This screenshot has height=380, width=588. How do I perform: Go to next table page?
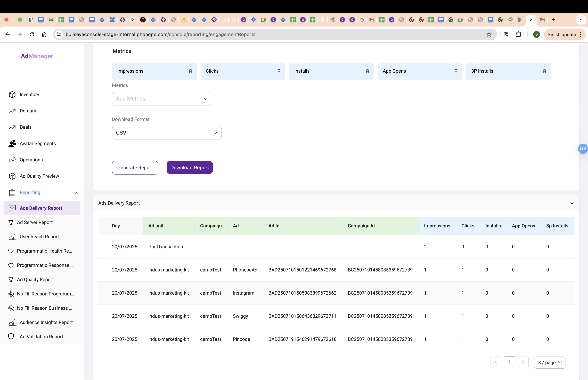(x=523, y=362)
